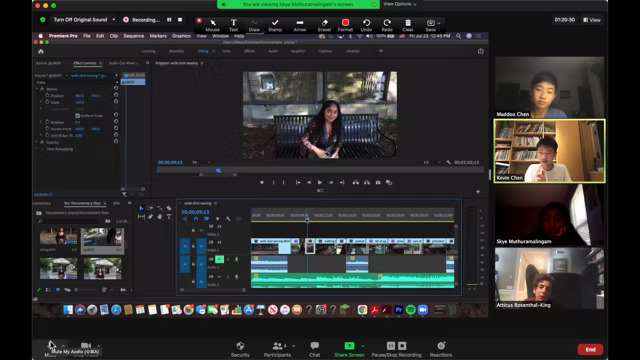The height and width of the screenshot is (360, 640).
Task: Select the Stamp annotation tool
Action: click(275, 25)
